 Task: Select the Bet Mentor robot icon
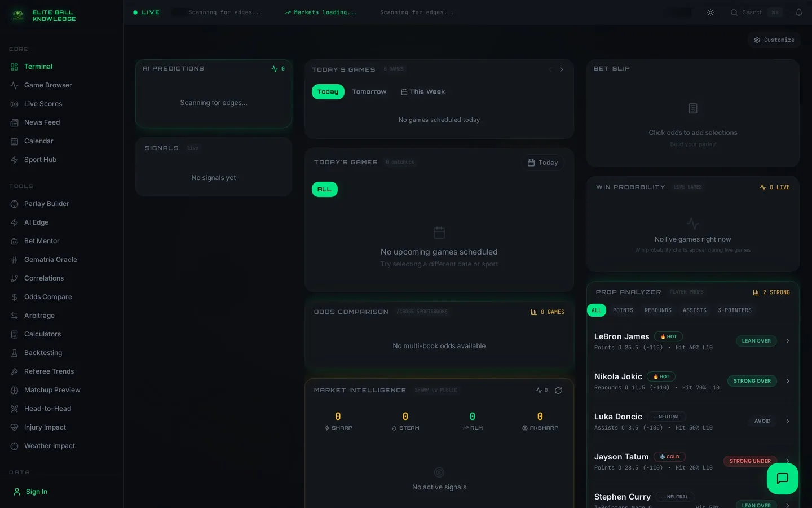point(14,241)
